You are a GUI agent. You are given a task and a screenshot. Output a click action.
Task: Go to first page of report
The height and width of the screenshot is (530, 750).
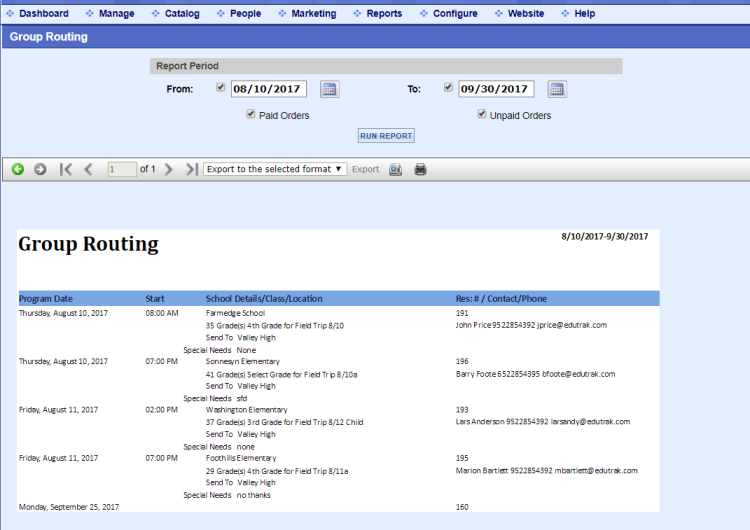pos(66,169)
